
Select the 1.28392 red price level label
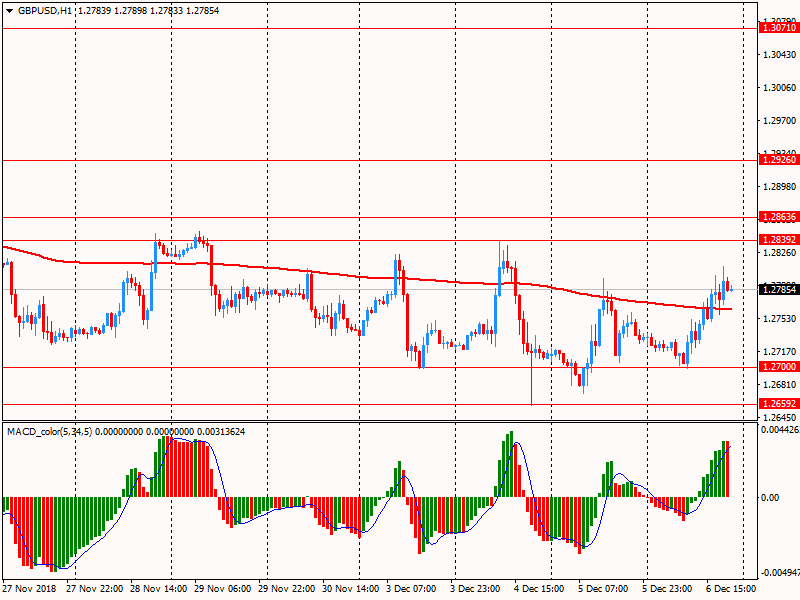(x=779, y=239)
